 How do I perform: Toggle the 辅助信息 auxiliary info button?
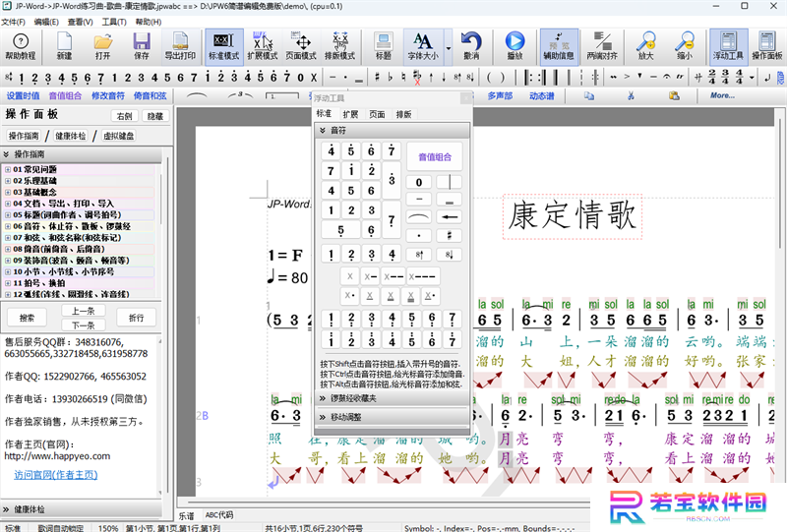(559, 46)
